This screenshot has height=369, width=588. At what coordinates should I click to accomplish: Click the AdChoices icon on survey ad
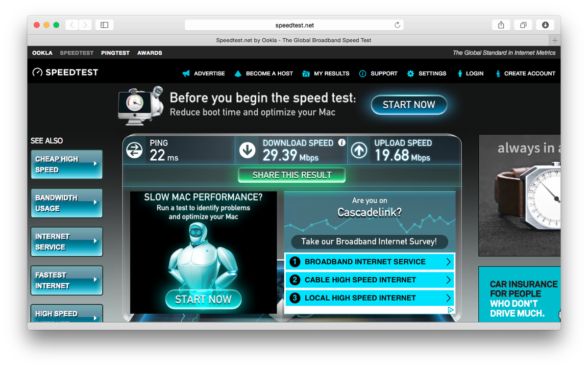[451, 310]
